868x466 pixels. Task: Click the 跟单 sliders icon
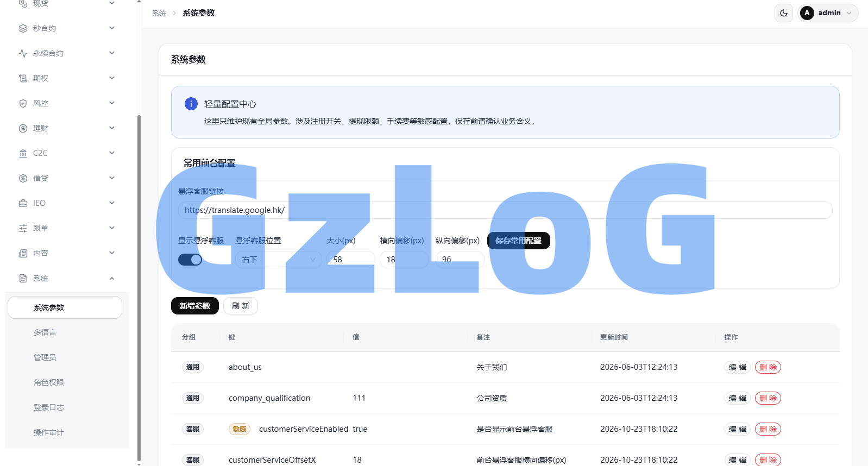[23, 228]
